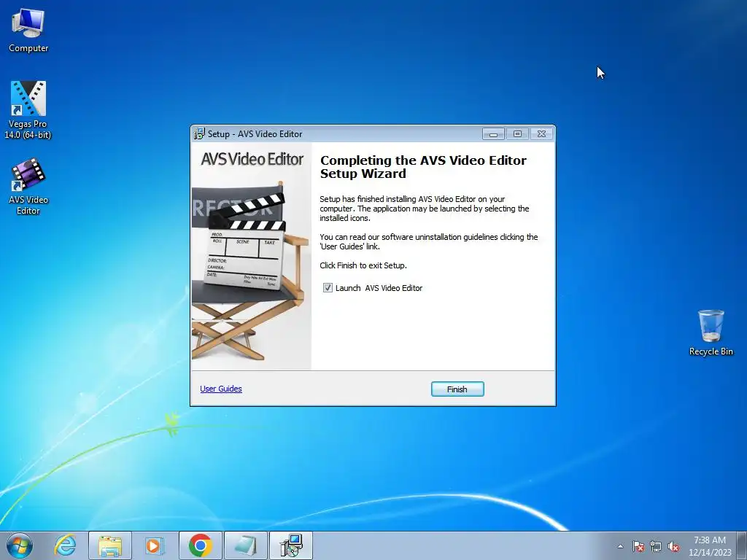Close the Setup - AVS Video Editor window

542,134
